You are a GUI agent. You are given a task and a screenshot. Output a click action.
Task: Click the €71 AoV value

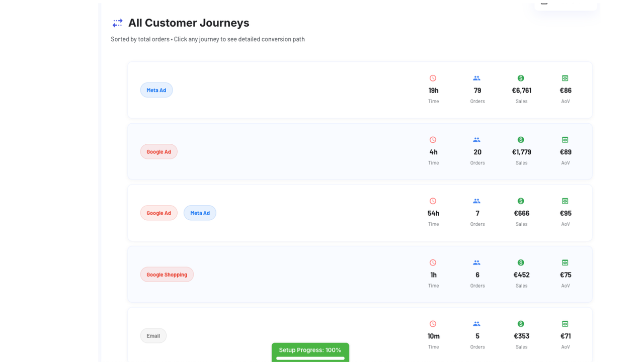566,336
